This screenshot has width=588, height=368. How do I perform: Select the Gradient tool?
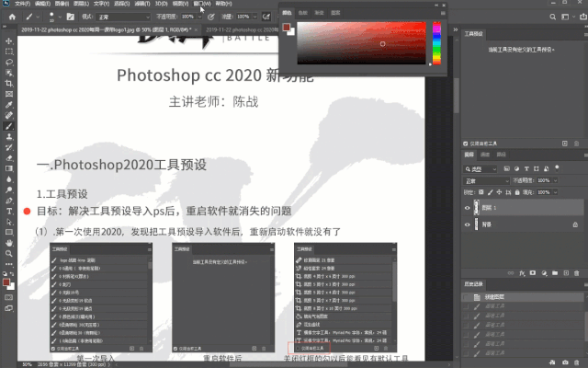[x=9, y=168]
